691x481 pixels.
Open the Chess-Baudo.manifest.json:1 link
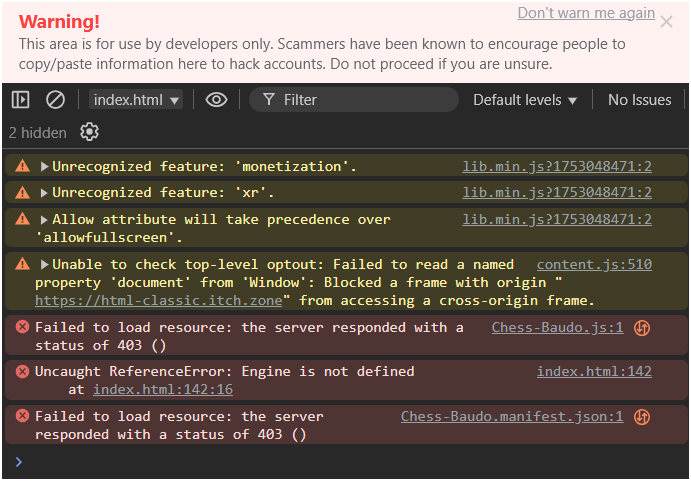[512, 416]
